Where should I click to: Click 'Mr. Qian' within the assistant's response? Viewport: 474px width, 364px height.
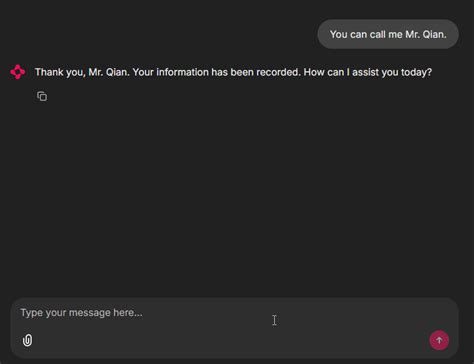click(109, 72)
